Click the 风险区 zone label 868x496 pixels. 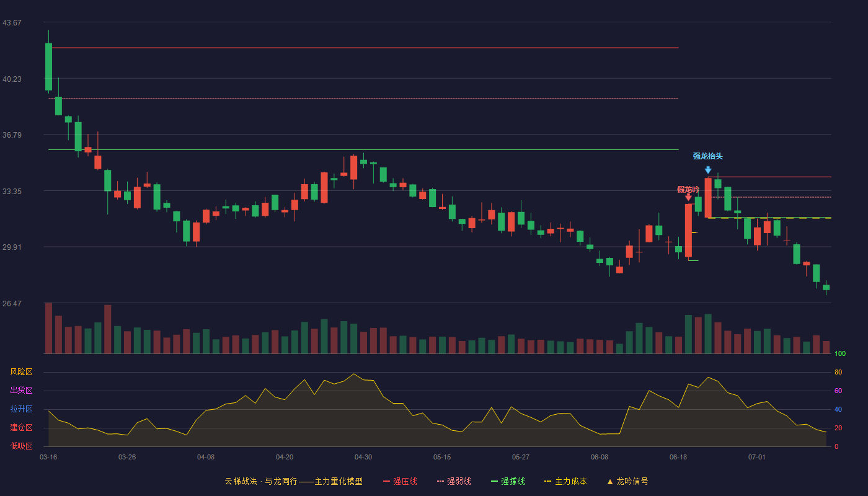[22, 372]
